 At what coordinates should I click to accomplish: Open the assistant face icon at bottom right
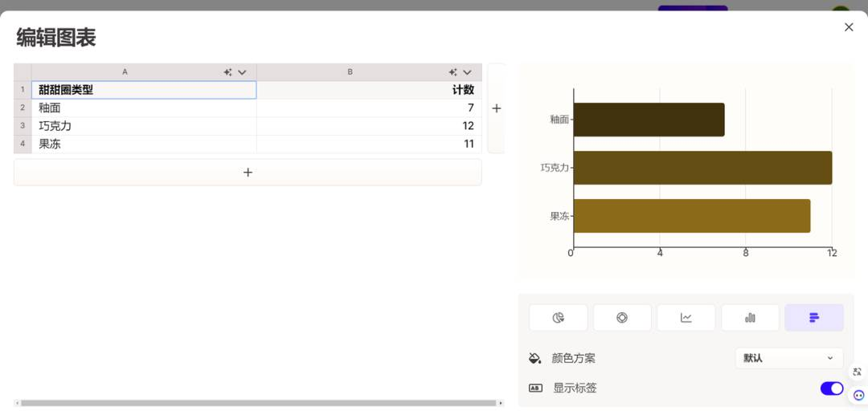pyautogui.click(x=858, y=395)
